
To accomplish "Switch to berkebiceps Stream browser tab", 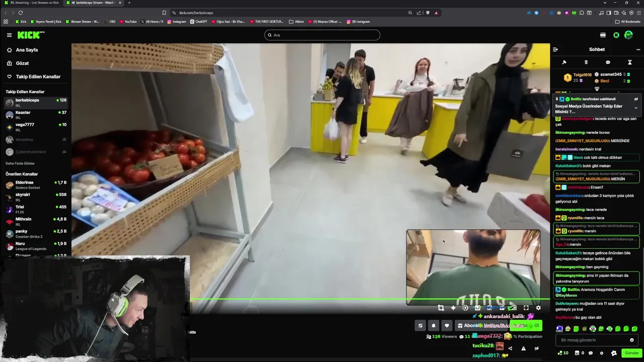I will click(93, 3).
